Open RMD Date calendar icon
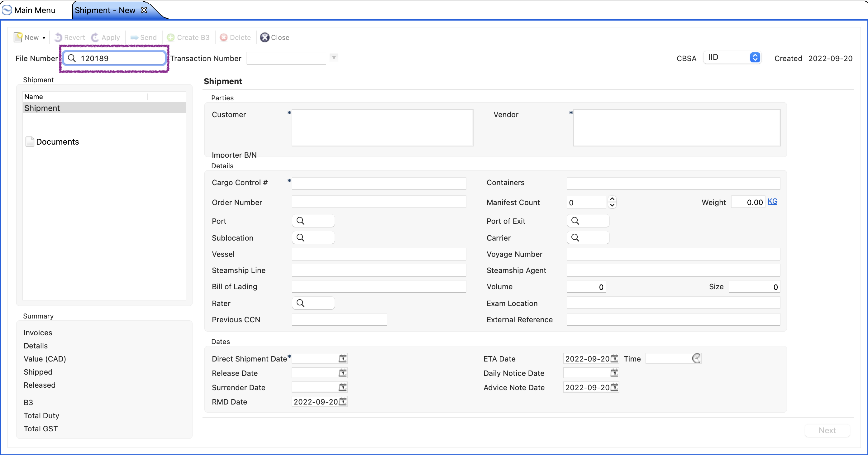This screenshot has height=455, width=868. point(343,401)
